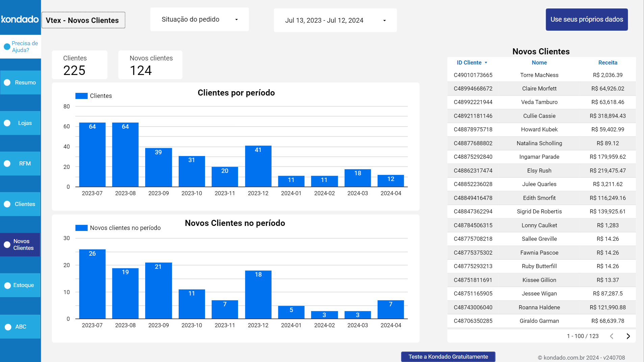Open the Resumo section in sidebar
The image size is (644, 362).
click(x=20, y=82)
